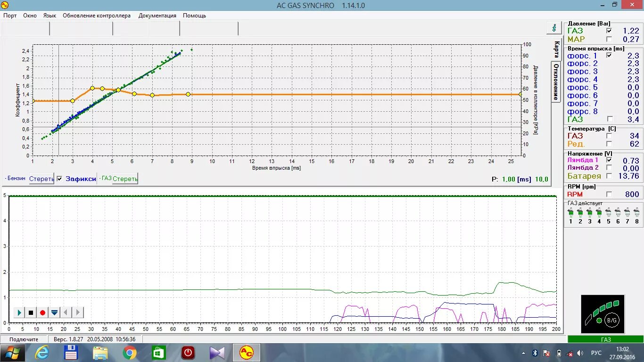Click gas injector icon number 4
The height and width of the screenshot is (362, 644).
599,213
